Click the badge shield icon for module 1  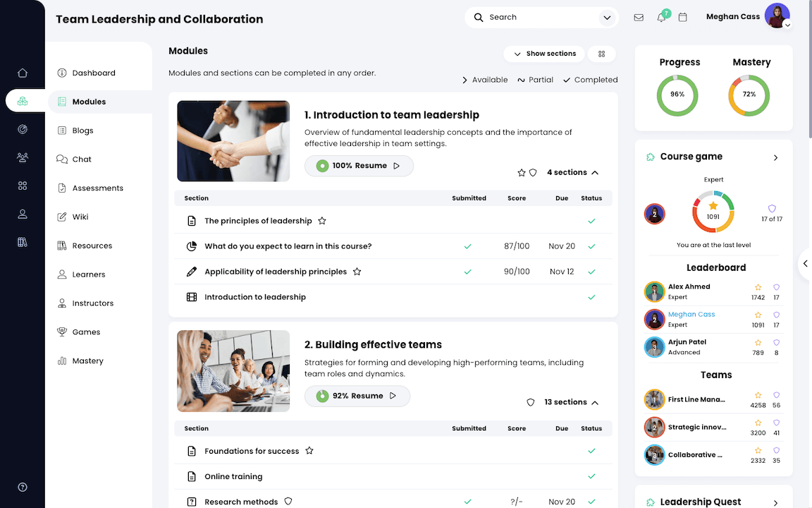(x=533, y=173)
